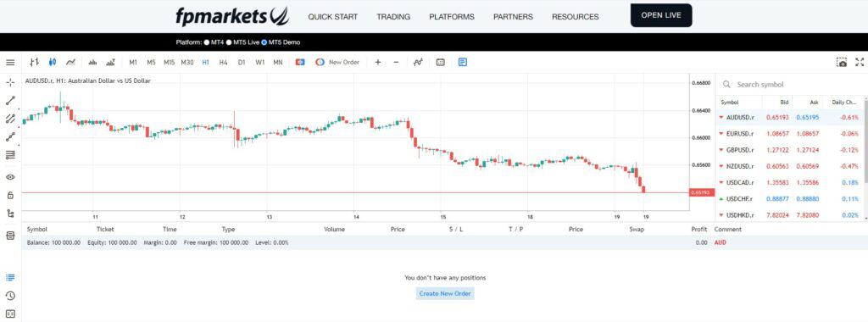
Task: Click the 0.65193 price label on chart axis
Action: 703,192
